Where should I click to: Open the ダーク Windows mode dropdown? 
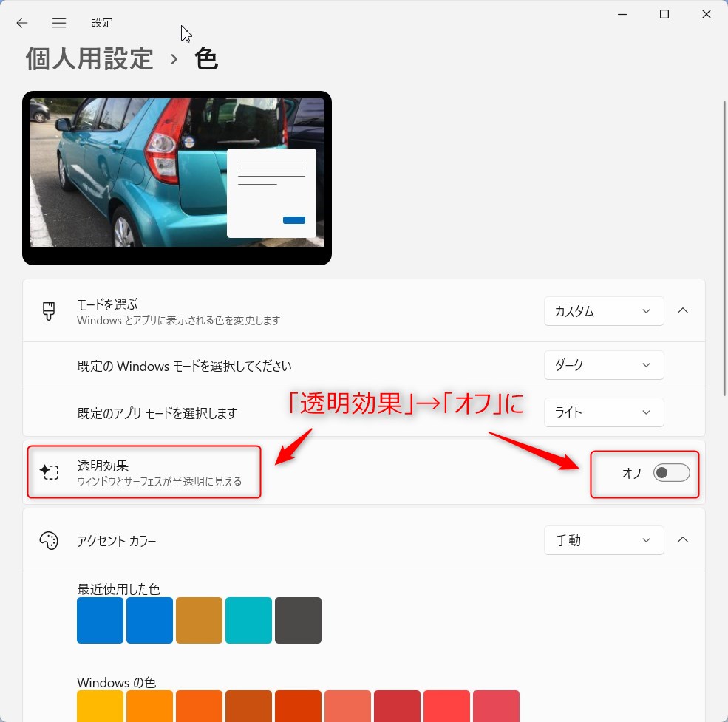pyautogui.click(x=604, y=365)
